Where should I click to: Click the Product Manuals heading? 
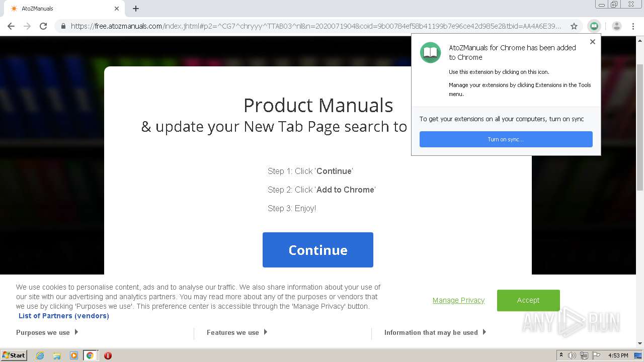[x=318, y=106]
